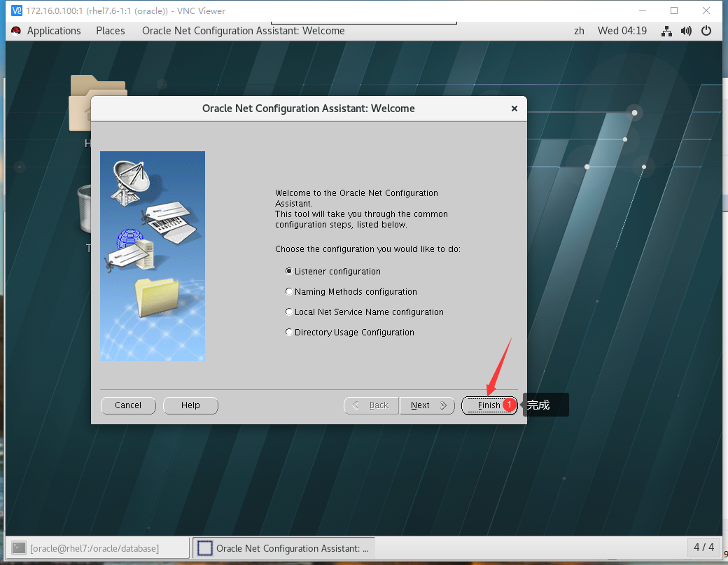728x565 pixels.
Task: Close the Net Configuration Assistant dialog
Action: point(514,109)
